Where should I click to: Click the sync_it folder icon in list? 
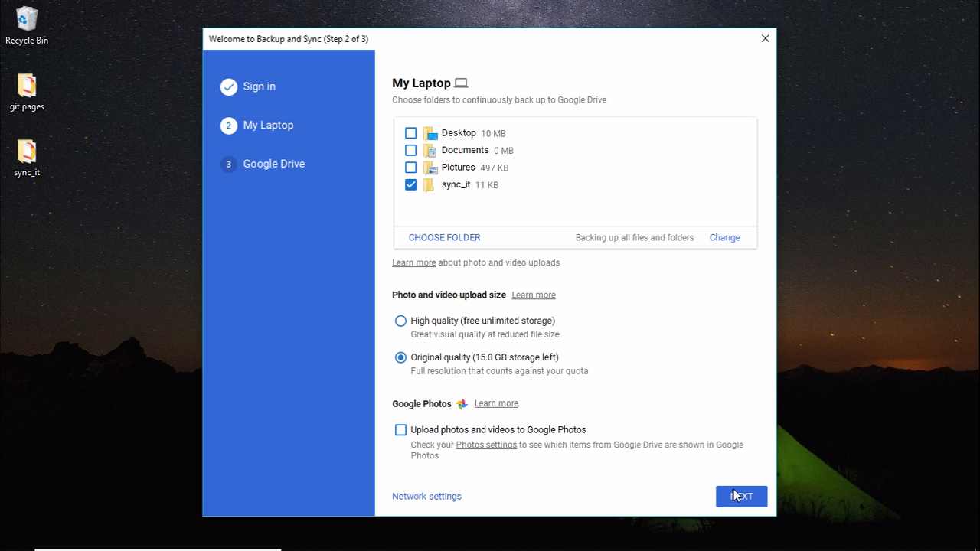[429, 185]
